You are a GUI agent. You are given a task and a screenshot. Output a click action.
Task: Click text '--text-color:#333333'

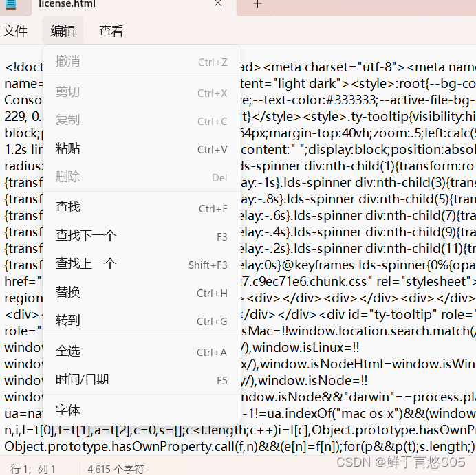click(316, 100)
